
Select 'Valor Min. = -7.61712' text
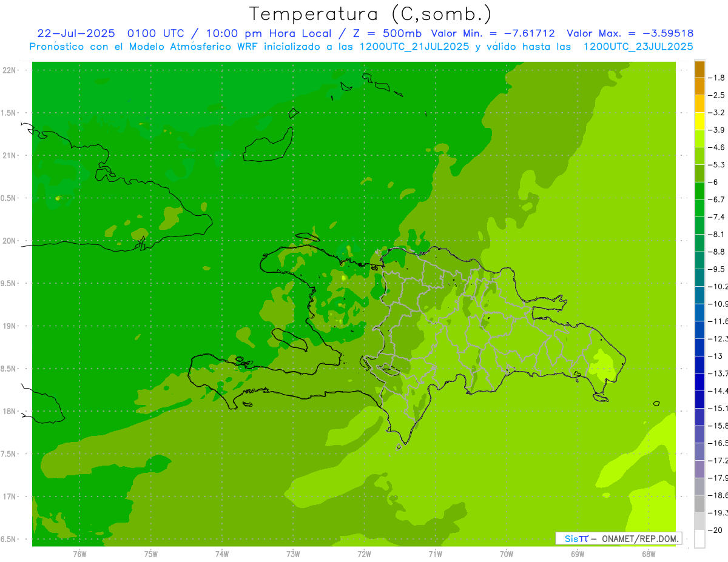492,33
